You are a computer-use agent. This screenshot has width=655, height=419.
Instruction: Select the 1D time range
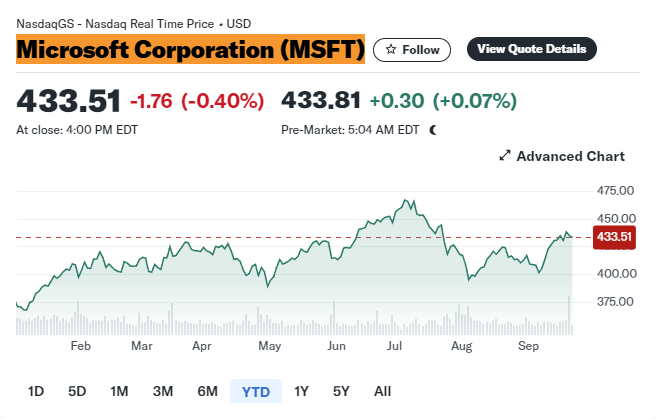[x=36, y=391]
